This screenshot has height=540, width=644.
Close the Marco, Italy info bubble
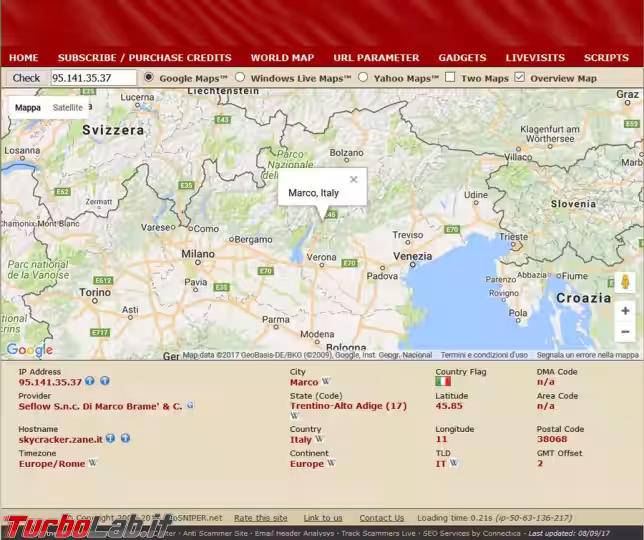[354, 179]
